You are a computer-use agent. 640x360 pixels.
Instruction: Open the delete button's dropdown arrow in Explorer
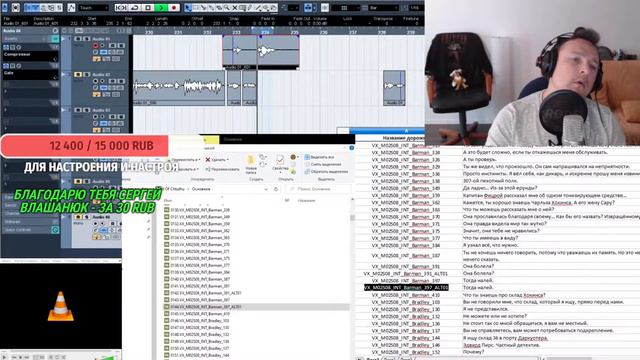[228, 160]
